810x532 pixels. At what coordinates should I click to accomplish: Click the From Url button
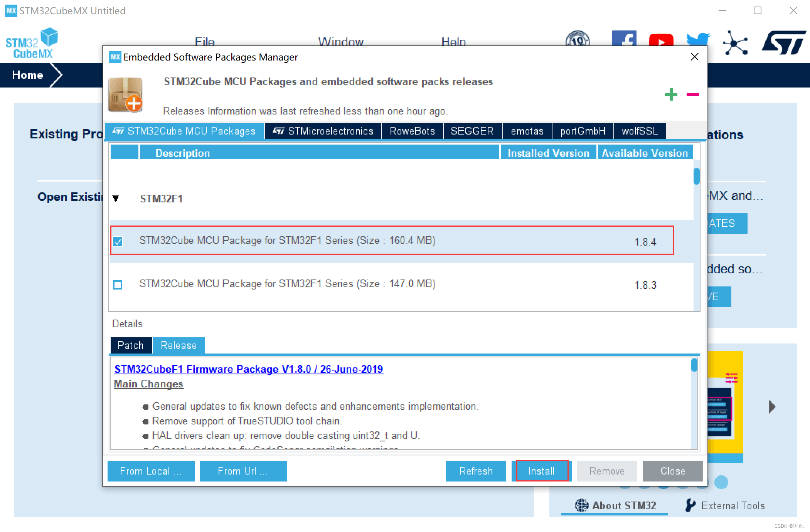[x=243, y=471]
